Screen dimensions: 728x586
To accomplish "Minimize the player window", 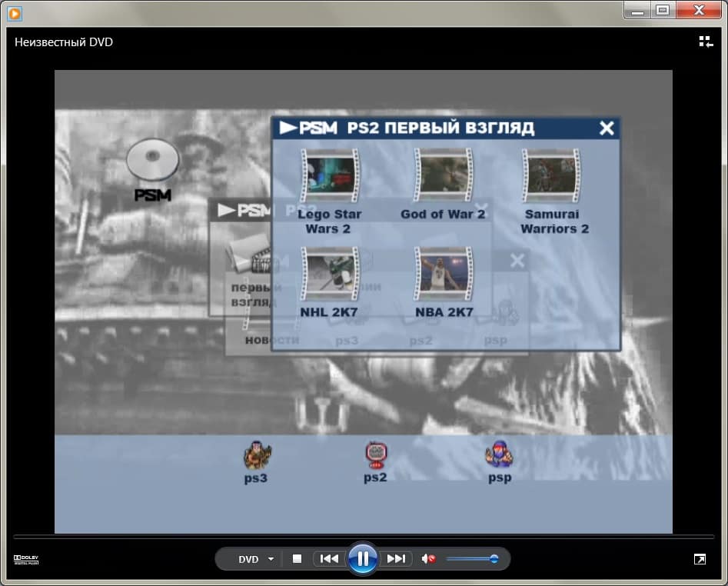I will (637, 10).
